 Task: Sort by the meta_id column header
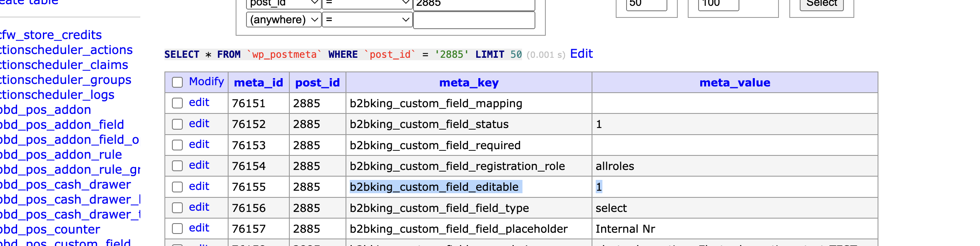click(259, 83)
